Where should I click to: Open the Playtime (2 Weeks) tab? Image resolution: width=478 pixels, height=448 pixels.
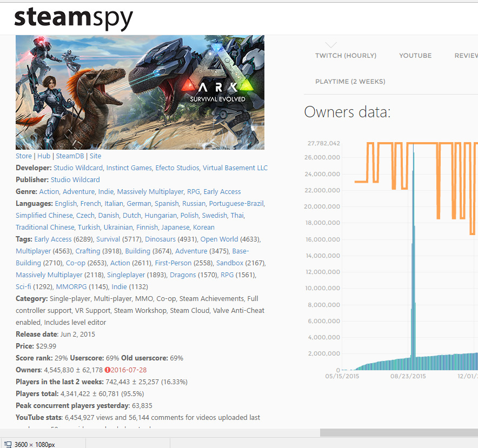[350, 82]
